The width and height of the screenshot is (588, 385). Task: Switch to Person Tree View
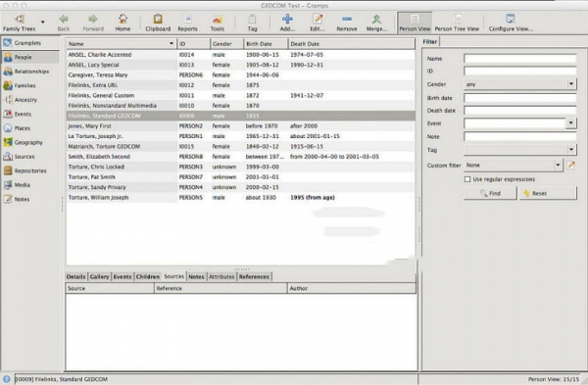457,23
